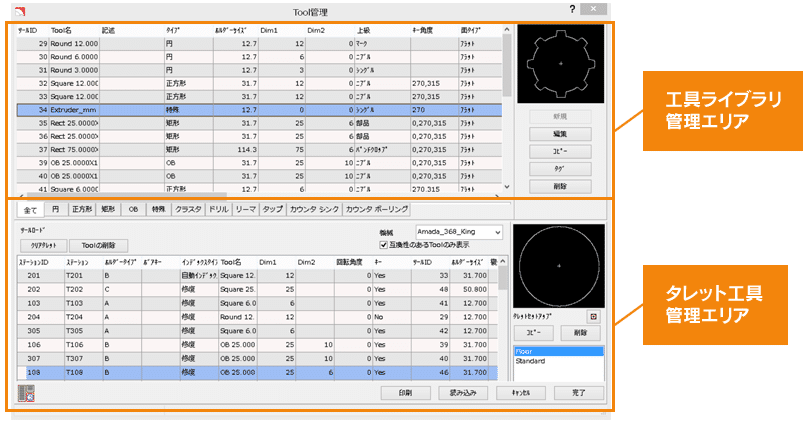This screenshot has width=810, height=423.
Task: Click tool library vertical scrollbar up arrow
Action: click(507, 30)
